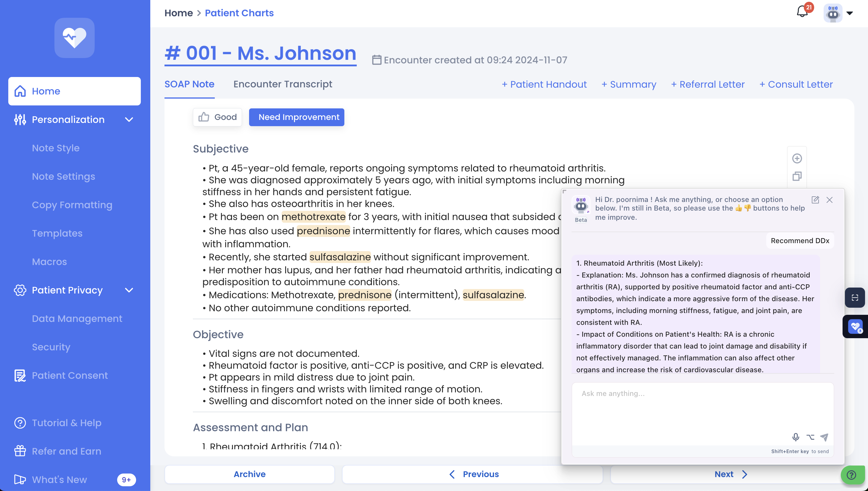Click the Recommend DDx chip
Screen dimensions: 868x491
pyautogui.click(x=800, y=241)
